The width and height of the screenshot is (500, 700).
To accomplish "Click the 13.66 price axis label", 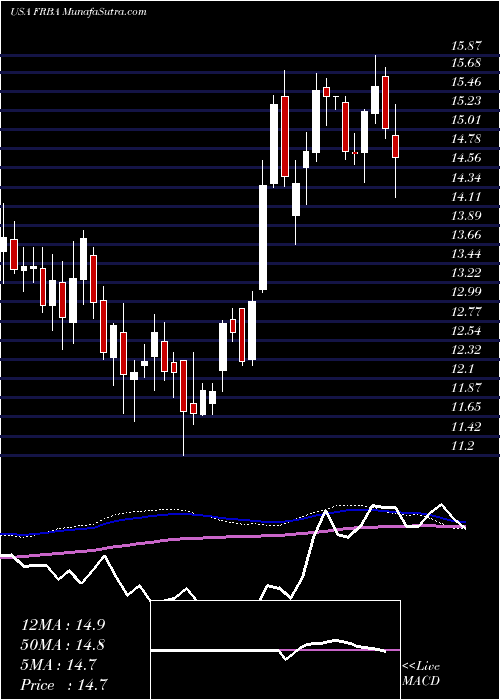I will click(x=466, y=234).
